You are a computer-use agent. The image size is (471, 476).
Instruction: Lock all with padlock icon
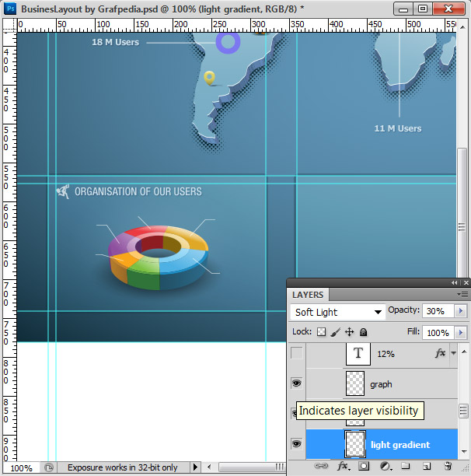[x=363, y=332]
